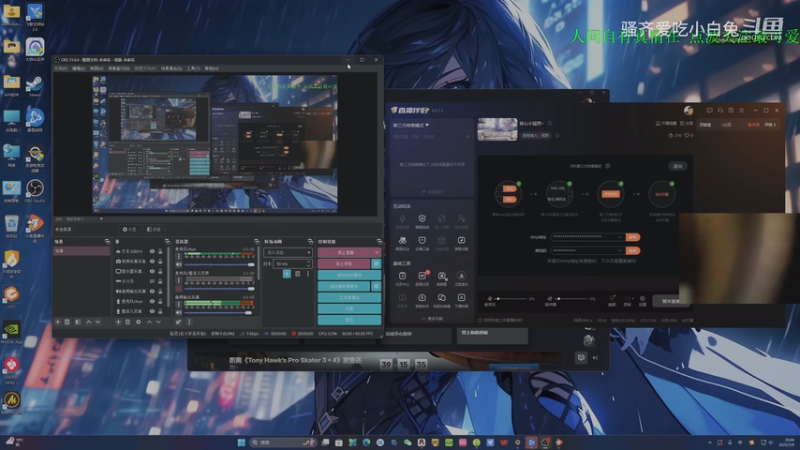Toggle visibility of 麦克风/Aux source

click(152, 302)
